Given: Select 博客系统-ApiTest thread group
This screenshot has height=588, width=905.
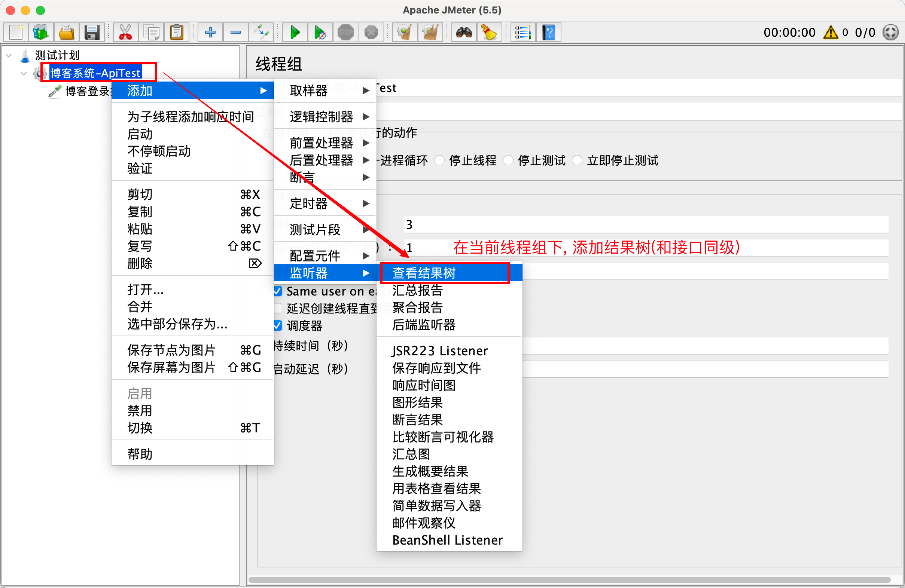Looking at the screenshot, I should [x=95, y=73].
